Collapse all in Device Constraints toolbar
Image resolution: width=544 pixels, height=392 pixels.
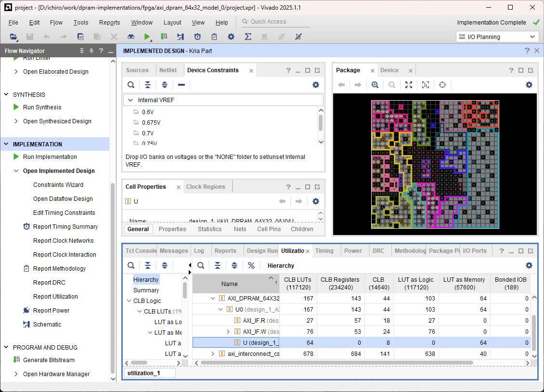pyautogui.click(x=148, y=85)
